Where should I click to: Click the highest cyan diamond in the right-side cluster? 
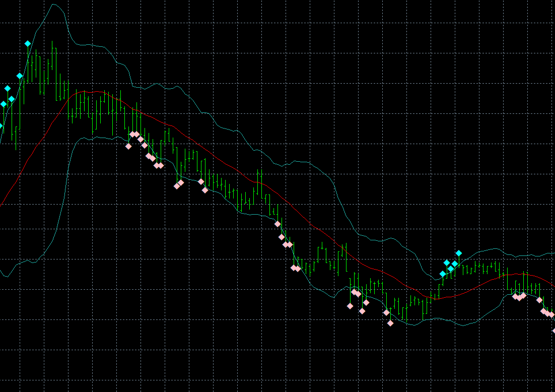coord(458,251)
